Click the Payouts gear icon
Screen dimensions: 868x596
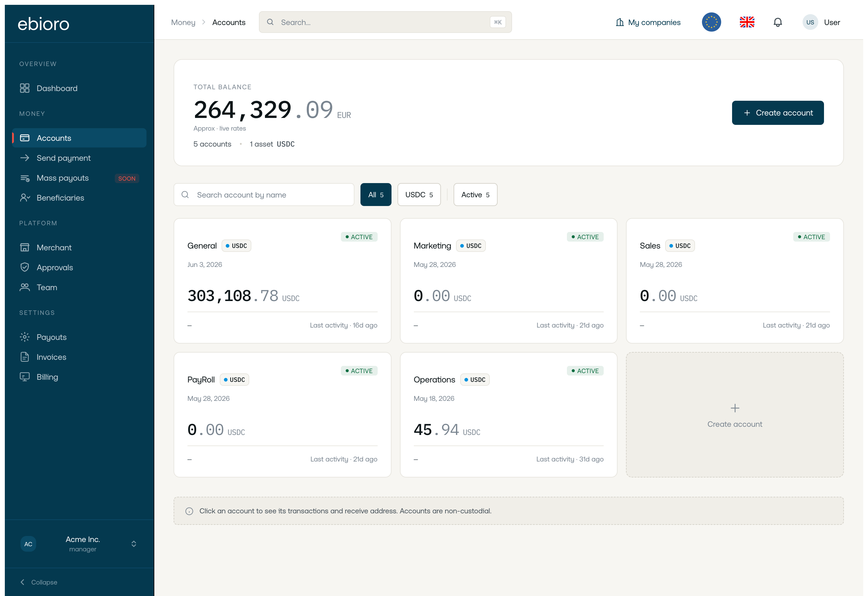click(x=25, y=337)
